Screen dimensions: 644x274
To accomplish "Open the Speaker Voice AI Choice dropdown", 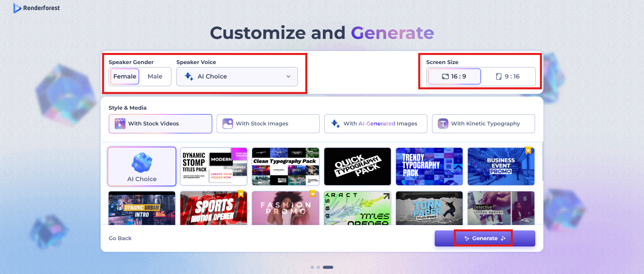I will 237,76.
